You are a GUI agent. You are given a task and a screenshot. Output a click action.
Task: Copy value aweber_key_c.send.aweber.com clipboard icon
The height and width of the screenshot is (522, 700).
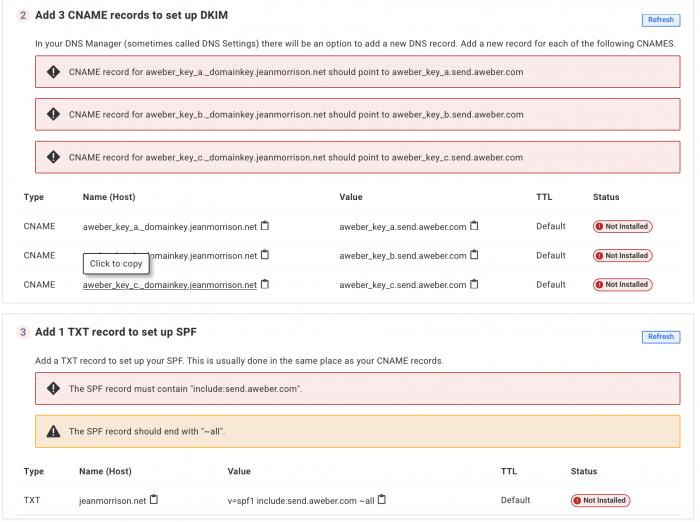tap(474, 284)
